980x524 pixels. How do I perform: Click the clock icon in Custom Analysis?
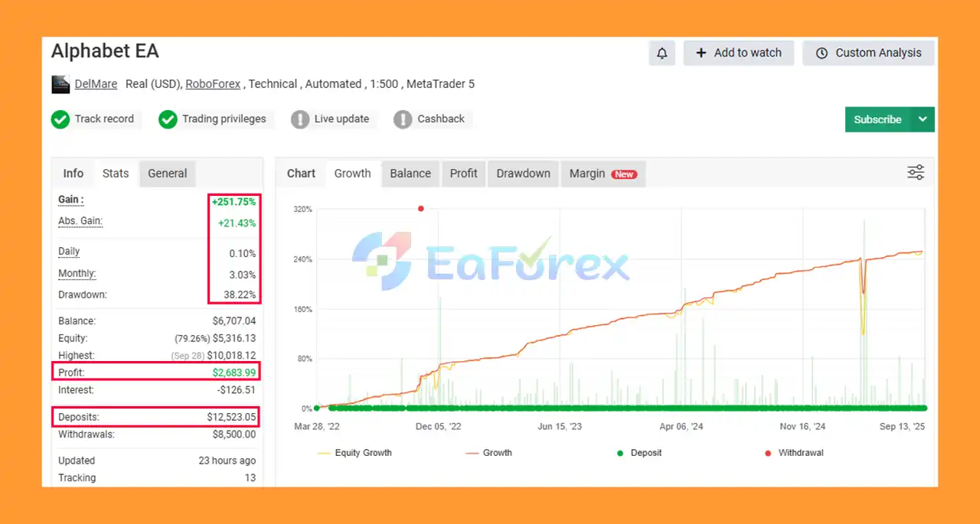(822, 54)
